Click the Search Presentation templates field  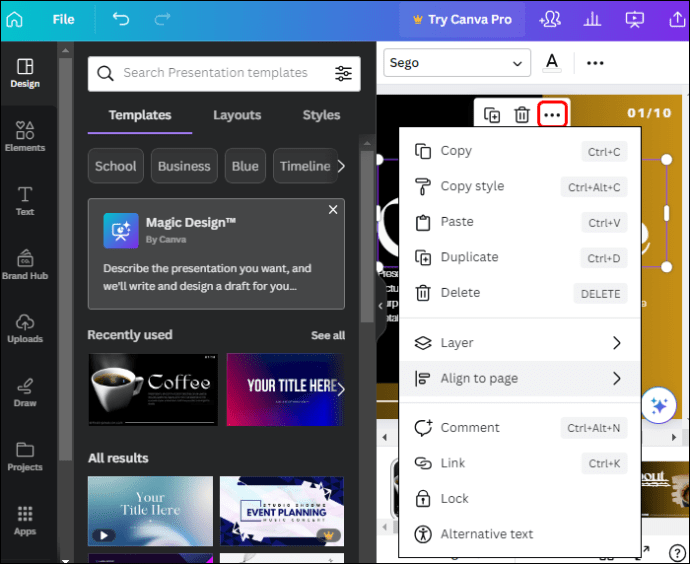(224, 73)
